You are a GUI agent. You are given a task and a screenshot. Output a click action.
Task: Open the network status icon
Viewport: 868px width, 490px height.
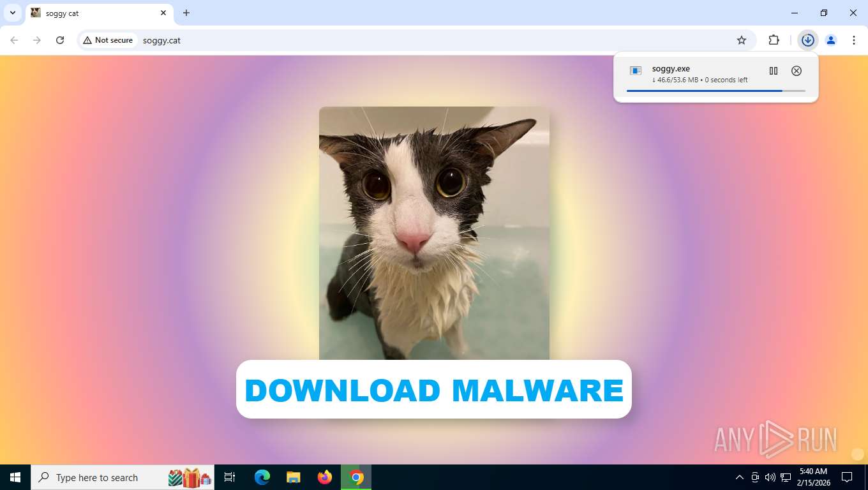786,477
